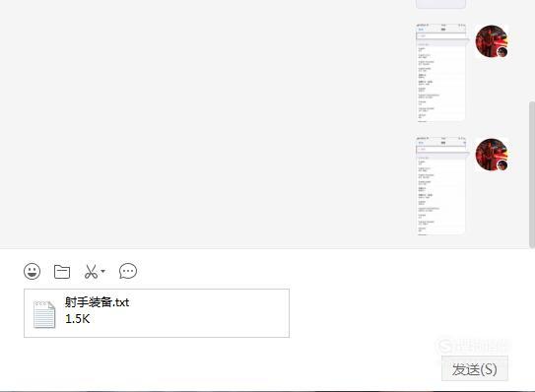Image resolution: width=535 pixels, height=392 pixels.
Task: Click the 1.5K file size text
Action: coord(78,319)
